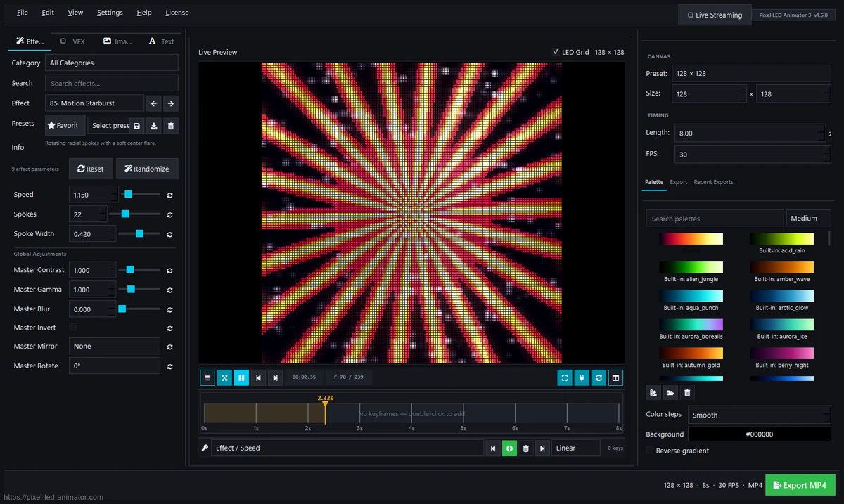Click the refresh icon below the preview
This screenshot has height=504, width=844.
click(599, 377)
